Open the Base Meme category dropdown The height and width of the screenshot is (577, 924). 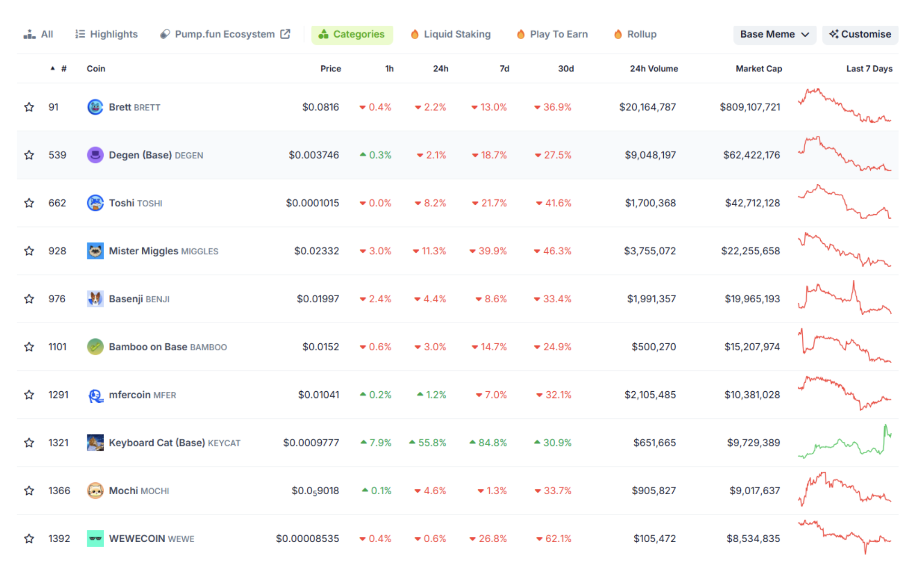[774, 34]
